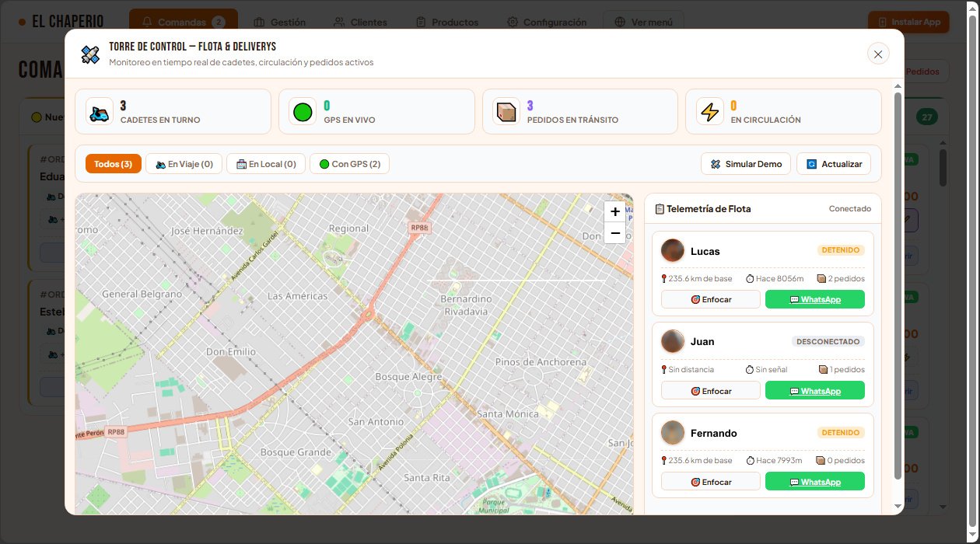Click the Instalar App button
Viewport: 980px width, 544px height.
click(908, 22)
